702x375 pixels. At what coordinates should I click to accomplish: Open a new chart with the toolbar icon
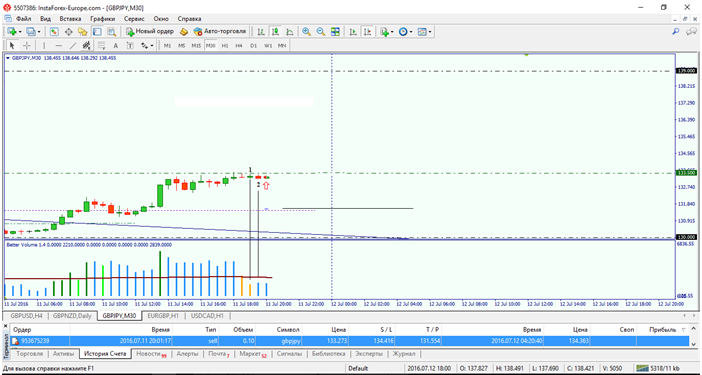[x=11, y=32]
